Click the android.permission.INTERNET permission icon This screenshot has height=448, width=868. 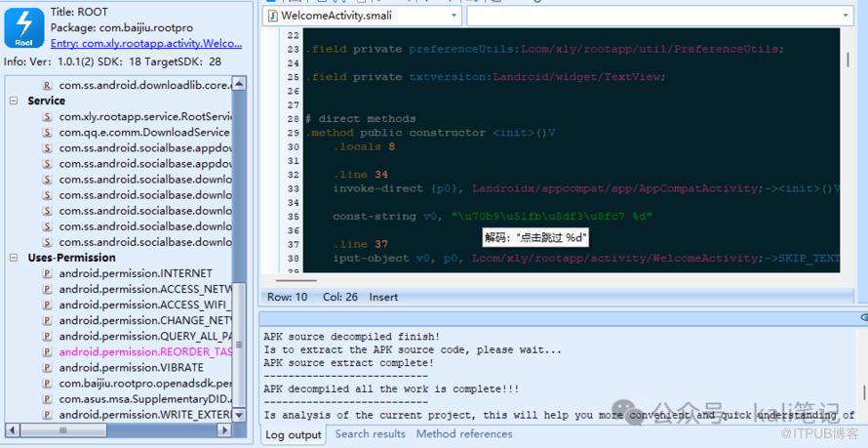coord(47,273)
